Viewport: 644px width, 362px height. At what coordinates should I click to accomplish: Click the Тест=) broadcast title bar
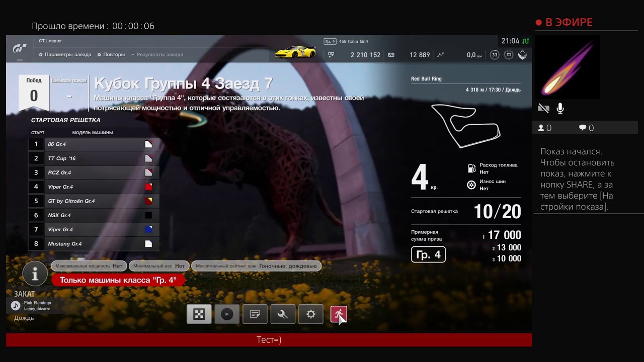(x=269, y=340)
